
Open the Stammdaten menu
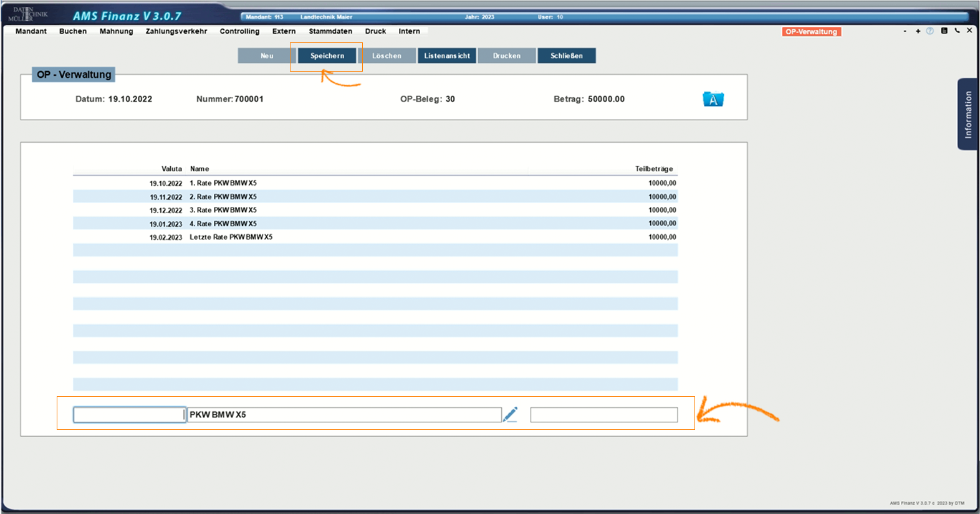[330, 31]
